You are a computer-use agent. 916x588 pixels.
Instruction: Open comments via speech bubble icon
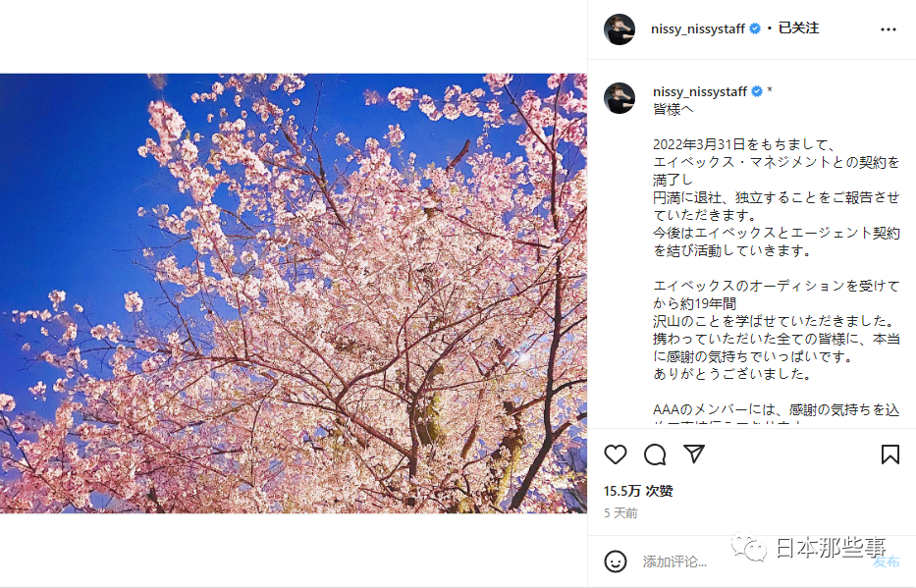[x=655, y=454]
